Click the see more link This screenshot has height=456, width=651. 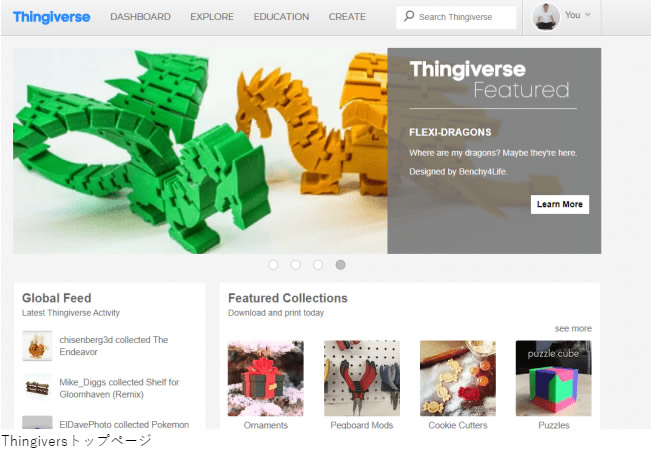pos(573,329)
